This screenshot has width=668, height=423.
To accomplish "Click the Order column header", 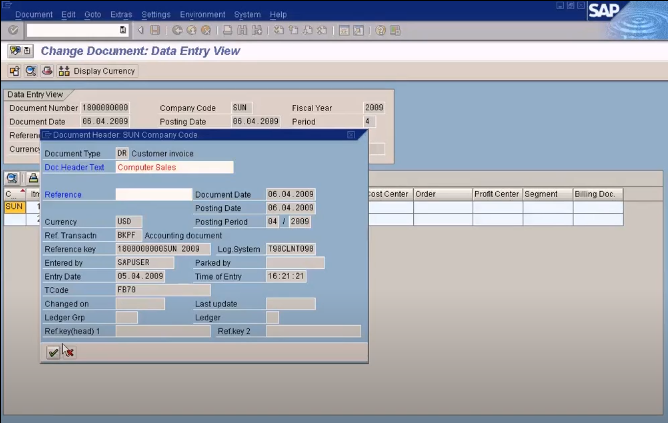I will (x=443, y=194).
